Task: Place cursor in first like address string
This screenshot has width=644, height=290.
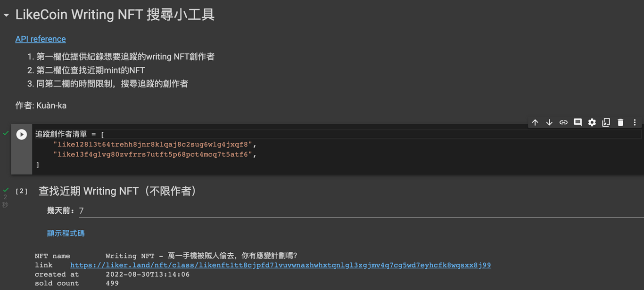Action: 153,144
